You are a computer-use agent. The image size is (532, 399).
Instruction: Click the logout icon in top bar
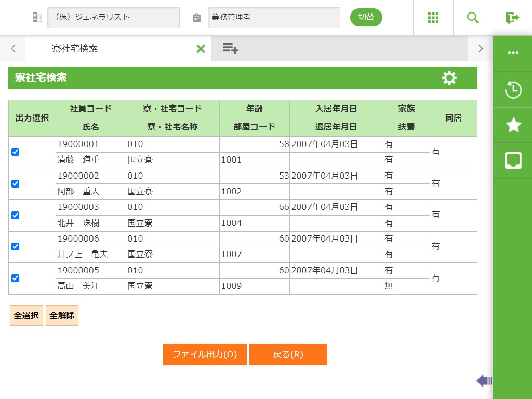[x=512, y=18]
